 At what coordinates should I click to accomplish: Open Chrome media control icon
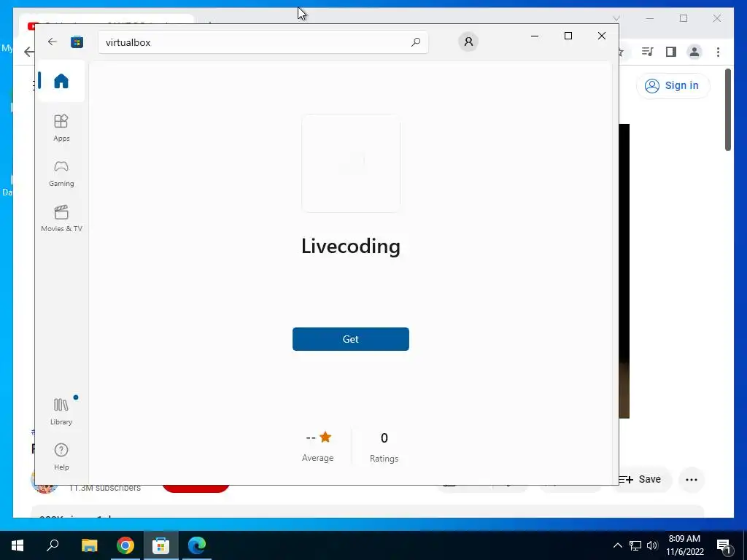[x=647, y=52]
